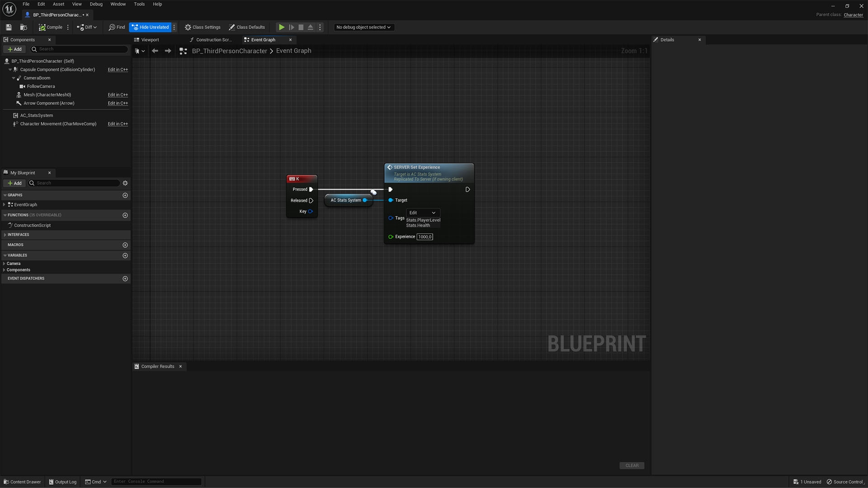Expand the Interfaces section

pos(5,235)
